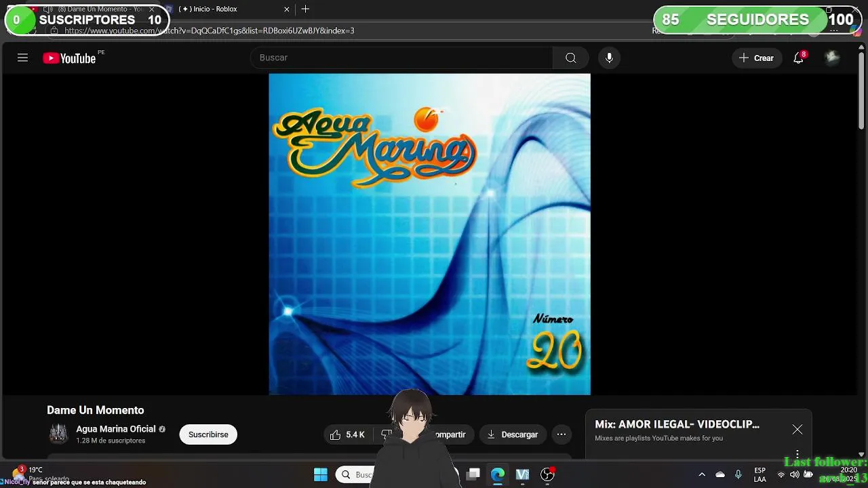Image resolution: width=868 pixels, height=488 pixels.
Task: Click the Buscar search field
Action: click(x=401, y=58)
